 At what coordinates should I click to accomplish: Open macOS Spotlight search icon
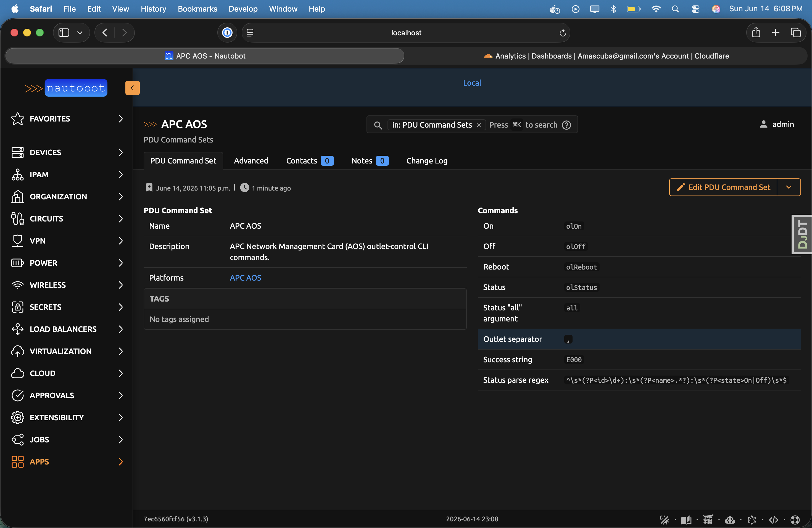pyautogui.click(x=675, y=9)
